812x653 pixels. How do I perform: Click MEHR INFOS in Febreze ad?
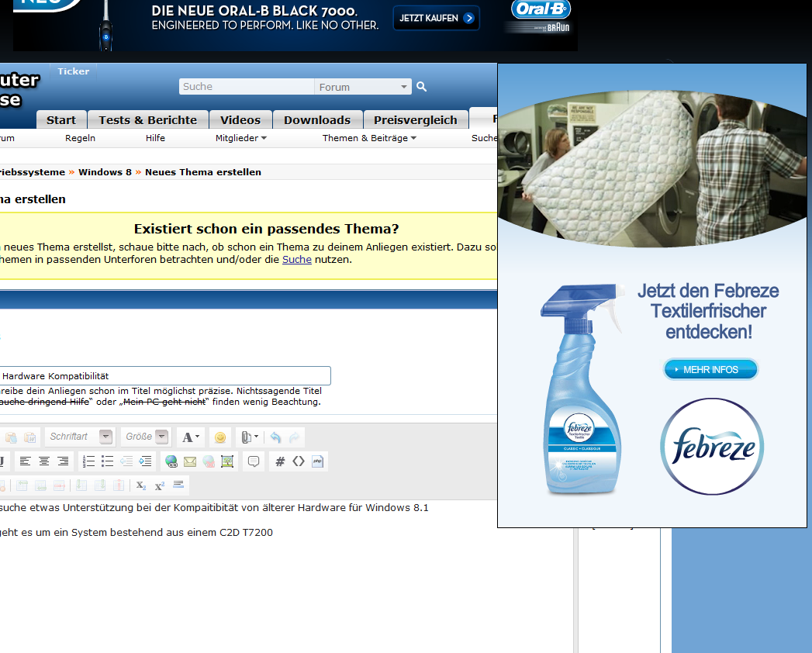coord(710,370)
